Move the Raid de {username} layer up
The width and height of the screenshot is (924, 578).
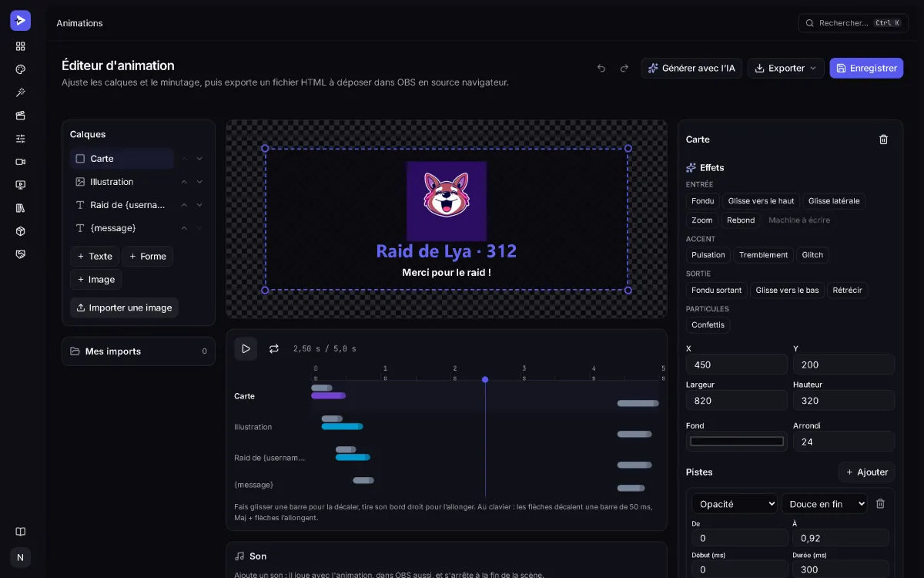pos(184,205)
